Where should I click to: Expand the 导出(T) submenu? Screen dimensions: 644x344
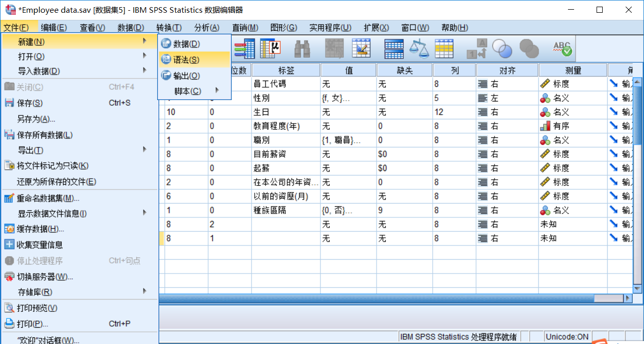79,150
